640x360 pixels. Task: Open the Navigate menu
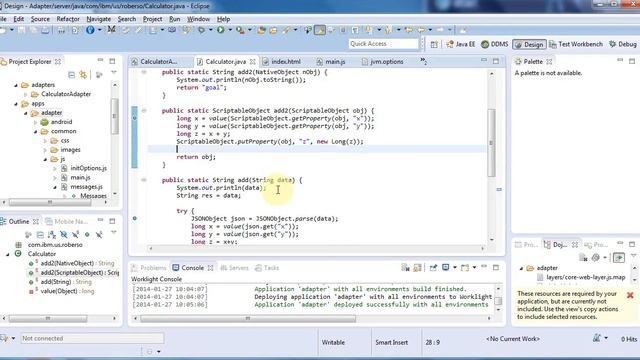coord(98,19)
